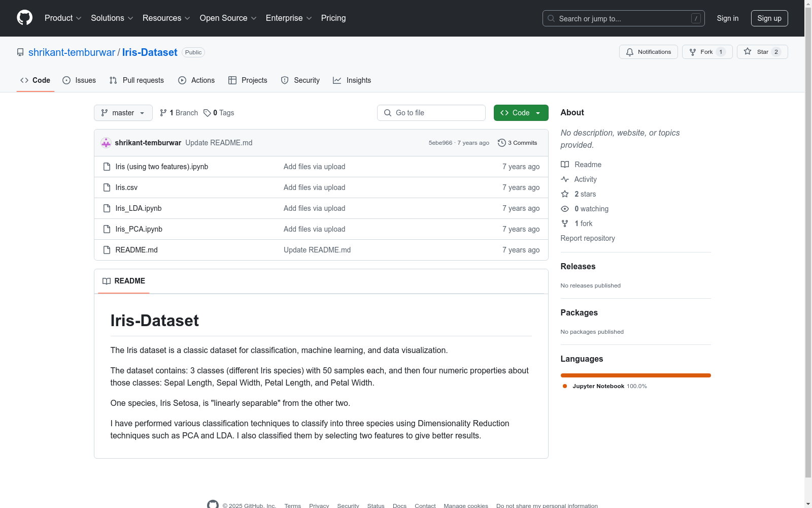Click the fork icon in Fork button
The image size is (812, 508).
pos(693,52)
